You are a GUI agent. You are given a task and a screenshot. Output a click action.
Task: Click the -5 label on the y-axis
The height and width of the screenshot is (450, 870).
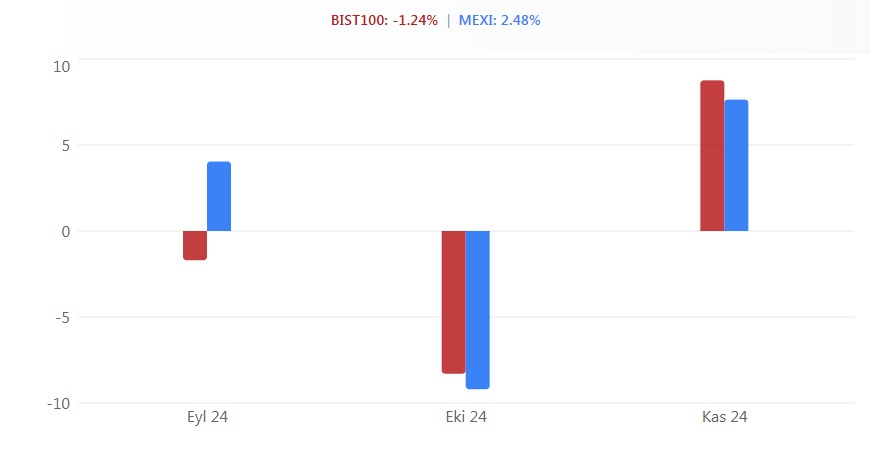coord(63,318)
